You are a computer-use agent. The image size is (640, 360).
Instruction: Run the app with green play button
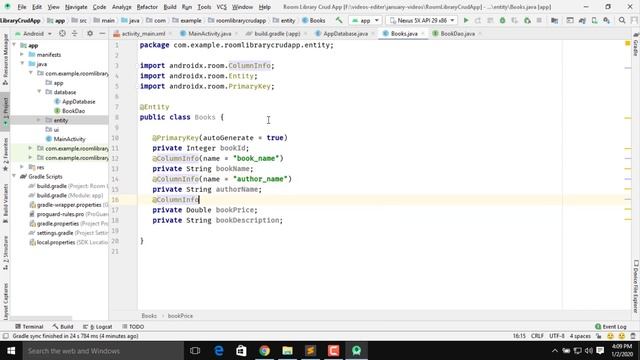[466, 20]
